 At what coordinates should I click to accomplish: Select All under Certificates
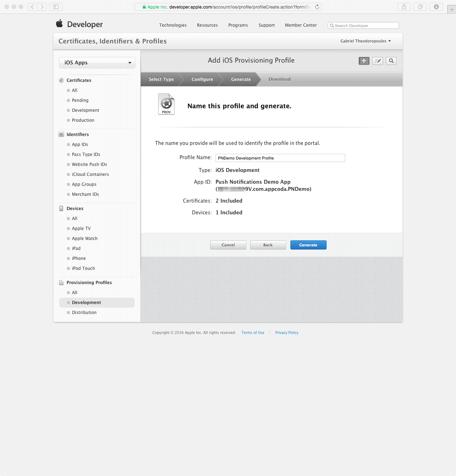74,90
